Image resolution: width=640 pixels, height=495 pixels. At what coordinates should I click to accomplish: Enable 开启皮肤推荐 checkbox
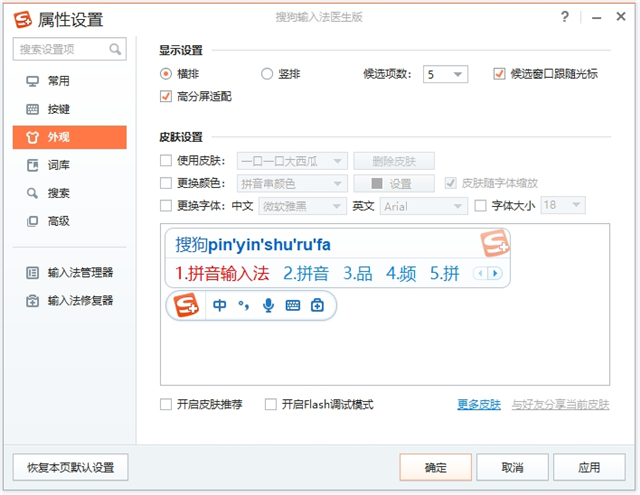pyautogui.click(x=166, y=404)
